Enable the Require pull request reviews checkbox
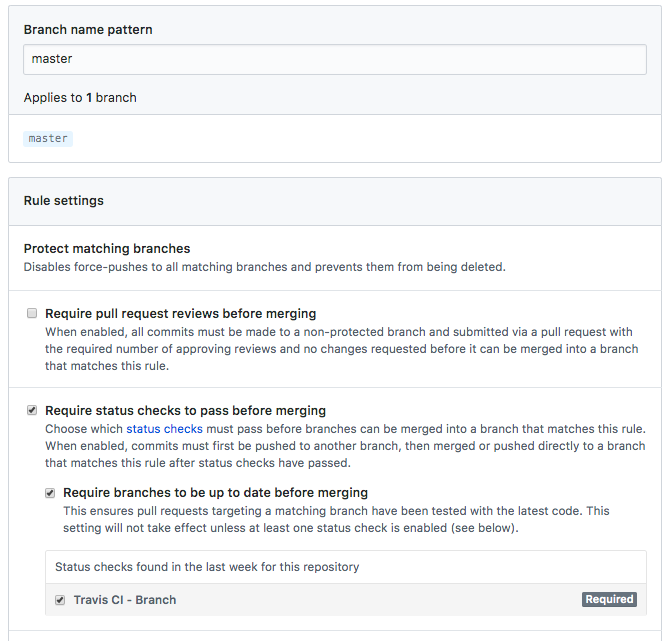This screenshot has height=641, width=669. [x=32, y=313]
